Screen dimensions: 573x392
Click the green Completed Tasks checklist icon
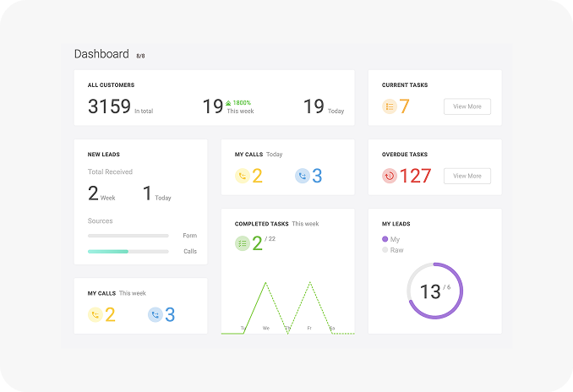pos(243,244)
